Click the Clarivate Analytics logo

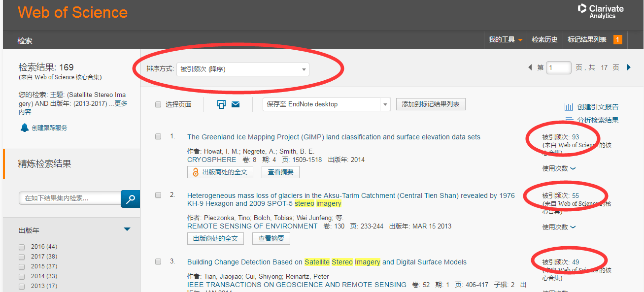coord(600,11)
